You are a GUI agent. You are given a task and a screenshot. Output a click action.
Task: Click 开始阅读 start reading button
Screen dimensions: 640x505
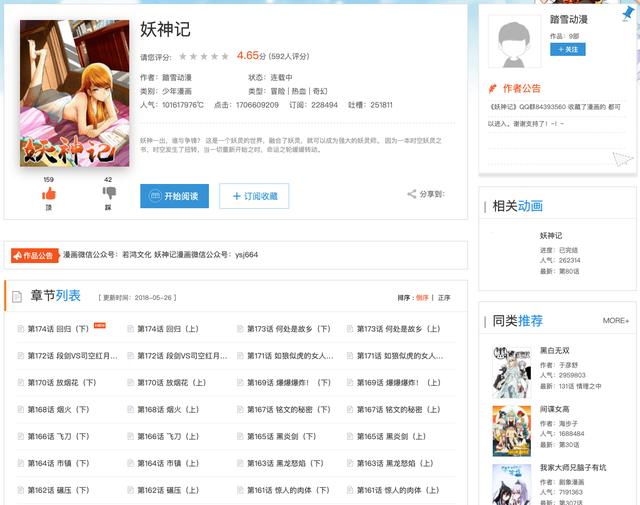[x=175, y=196]
